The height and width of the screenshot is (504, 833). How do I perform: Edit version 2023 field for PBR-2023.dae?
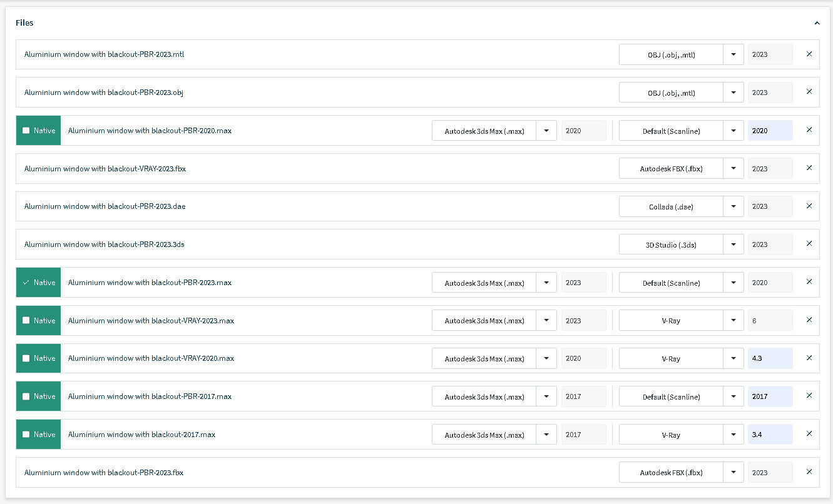pyautogui.click(x=770, y=206)
